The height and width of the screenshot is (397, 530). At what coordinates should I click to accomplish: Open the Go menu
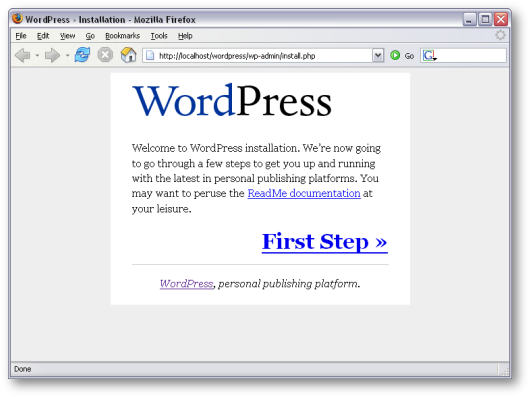click(90, 36)
